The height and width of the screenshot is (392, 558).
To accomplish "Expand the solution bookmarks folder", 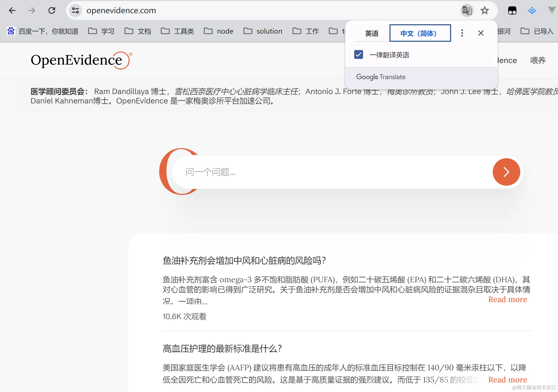I will pos(263,31).
